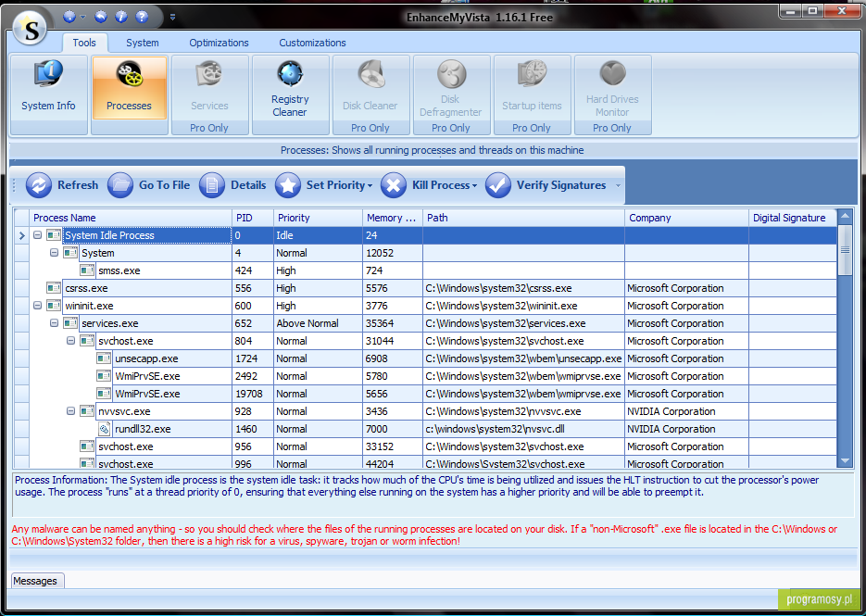Open toolbar overflow arrow after Verify Signatures
This screenshot has width=866, height=616.
(x=618, y=185)
